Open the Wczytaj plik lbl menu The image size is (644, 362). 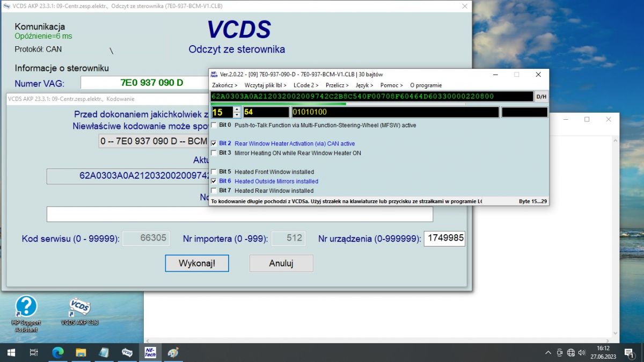265,85
